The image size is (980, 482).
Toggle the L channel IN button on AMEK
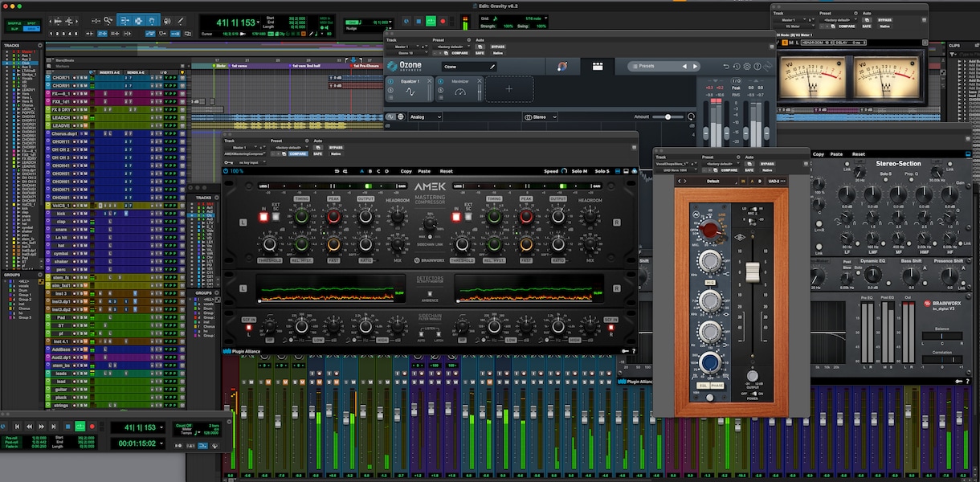tap(263, 217)
